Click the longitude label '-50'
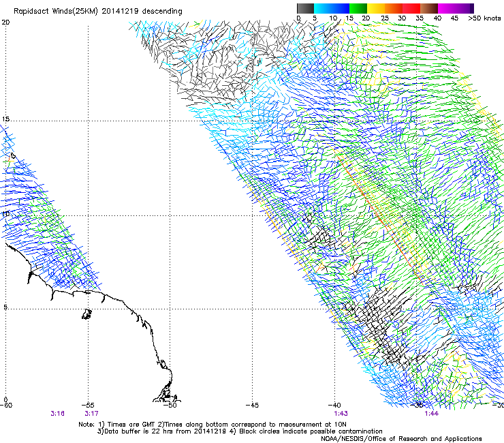This screenshot has height=443, width=504. (170, 405)
